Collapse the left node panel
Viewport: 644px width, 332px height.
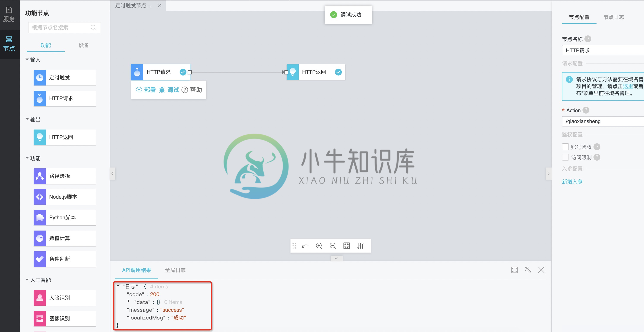pyautogui.click(x=112, y=174)
